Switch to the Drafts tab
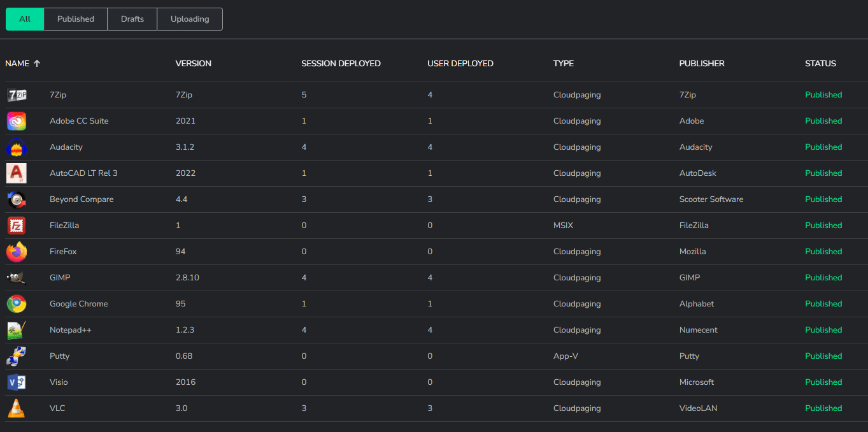Screen dimensions: 868x432 coord(132,19)
